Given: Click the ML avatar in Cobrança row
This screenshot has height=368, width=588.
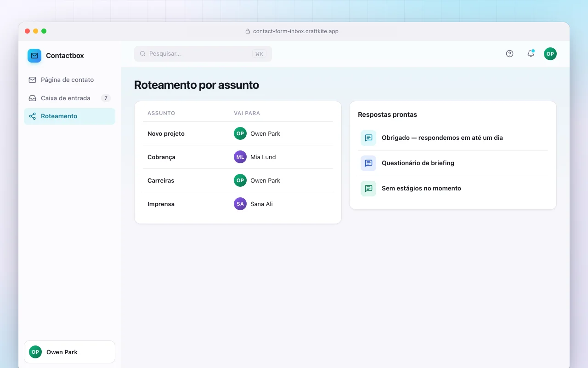Looking at the screenshot, I should tap(240, 157).
